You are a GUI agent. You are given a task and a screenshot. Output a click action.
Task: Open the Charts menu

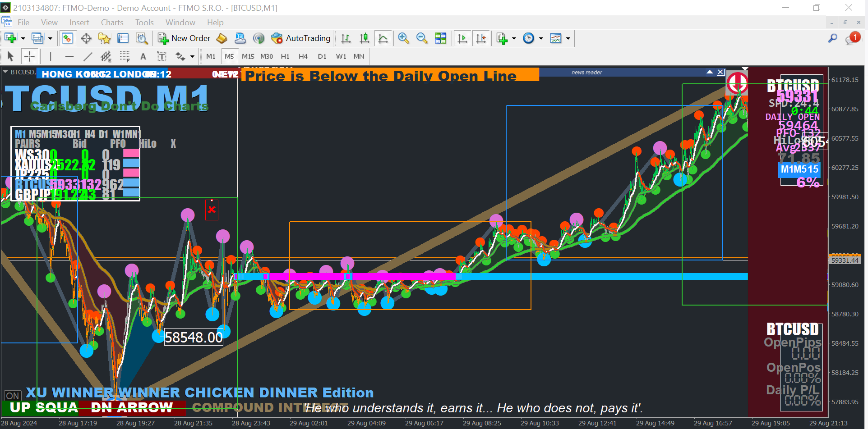click(x=112, y=23)
